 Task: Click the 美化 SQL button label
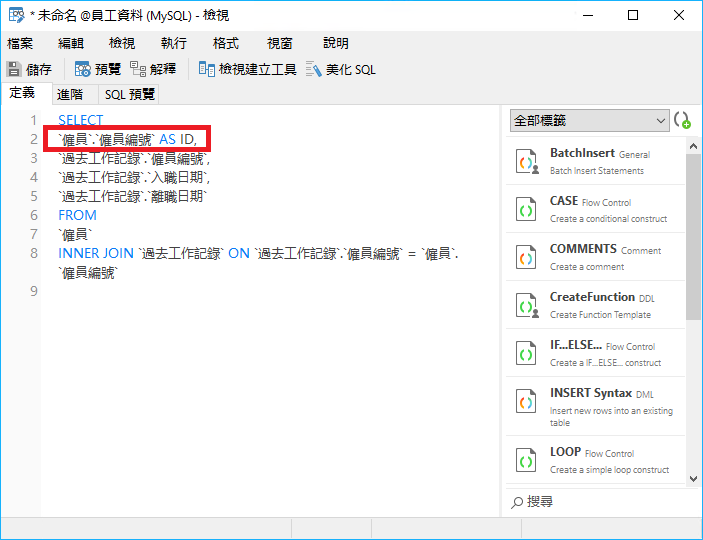click(351, 70)
